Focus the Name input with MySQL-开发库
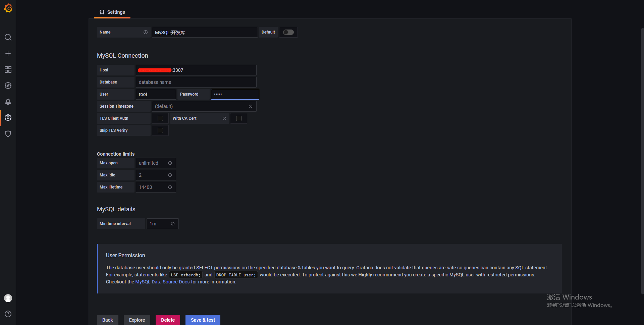 (205, 32)
